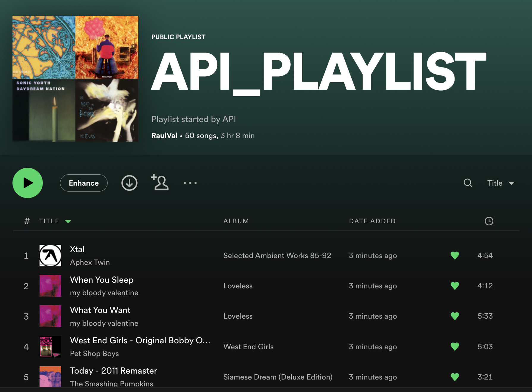This screenshot has width=532, height=392.
Task: Open the West End Girls album link
Action: pyautogui.click(x=248, y=347)
